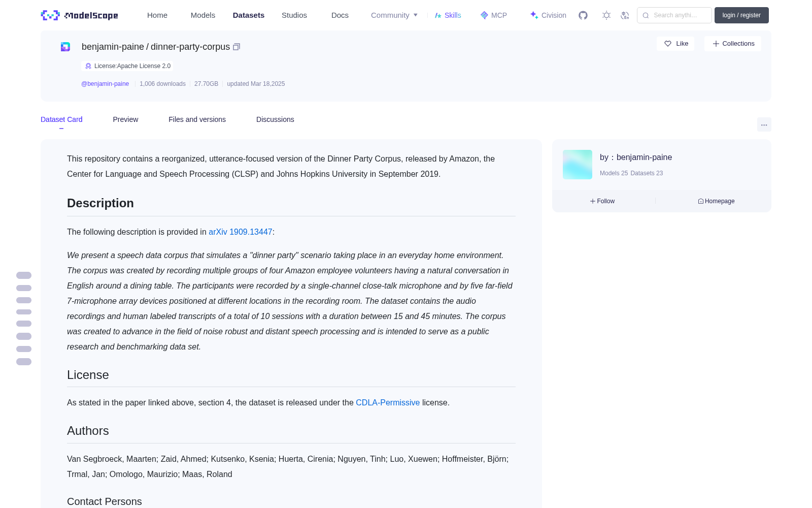Open the Docs page
812x508 pixels.
pos(340,15)
